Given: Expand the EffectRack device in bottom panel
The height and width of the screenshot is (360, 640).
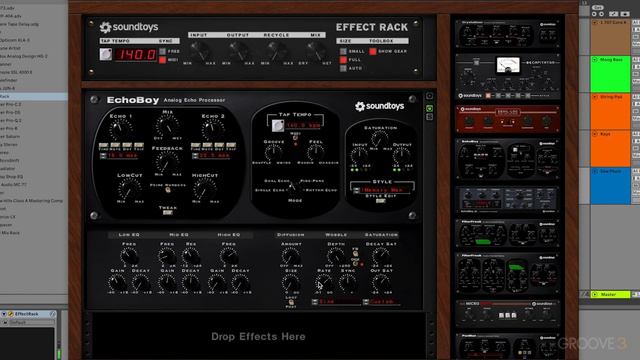Looking at the screenshot, I should tap(4, 314).
